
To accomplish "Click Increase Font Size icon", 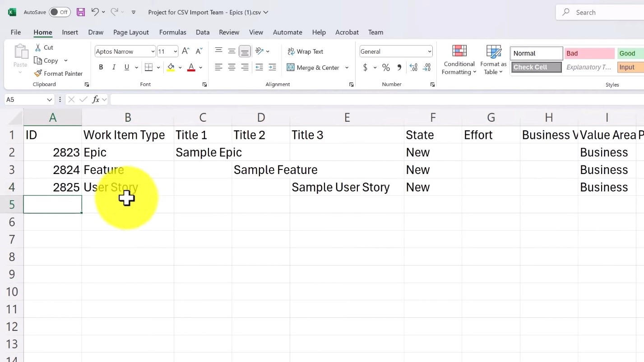I will coord(185,51).
